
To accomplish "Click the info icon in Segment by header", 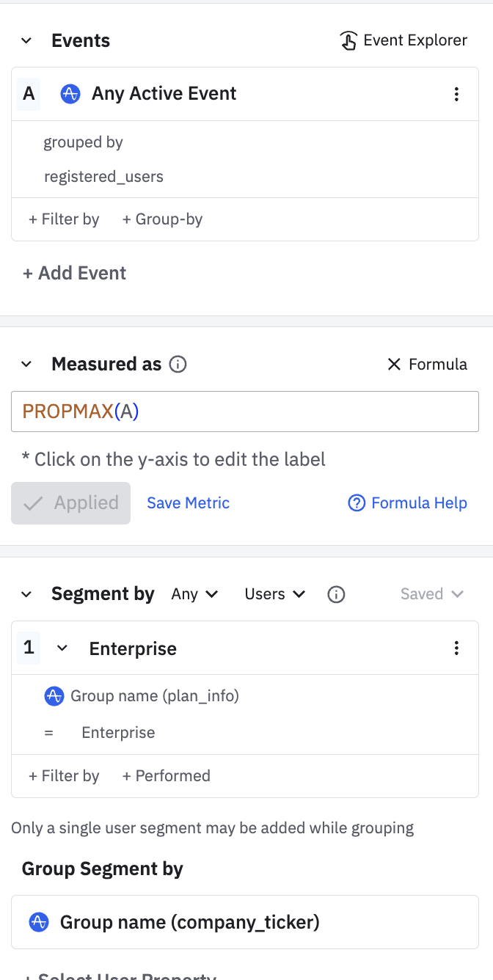I will pos(336,594).
